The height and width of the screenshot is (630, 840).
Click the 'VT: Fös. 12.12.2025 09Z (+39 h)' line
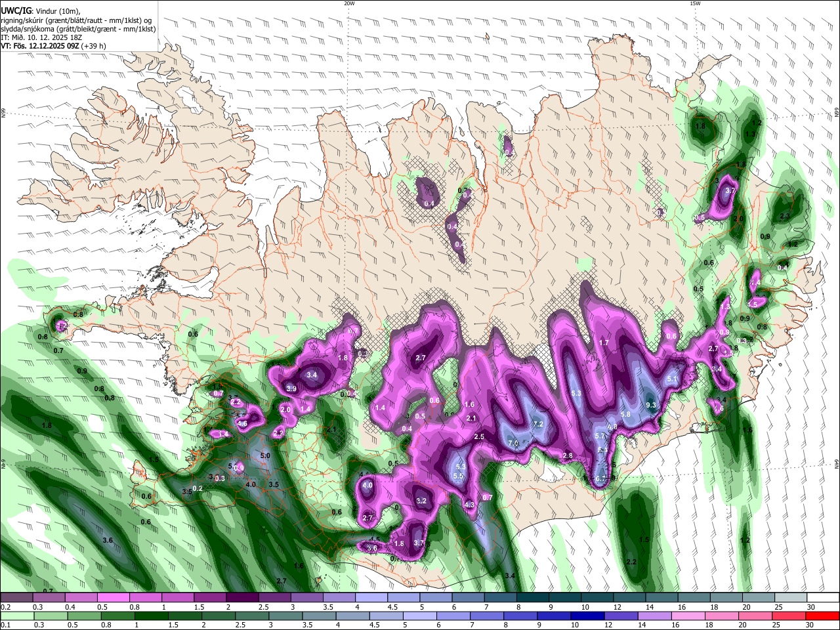(x=53, y=46)
